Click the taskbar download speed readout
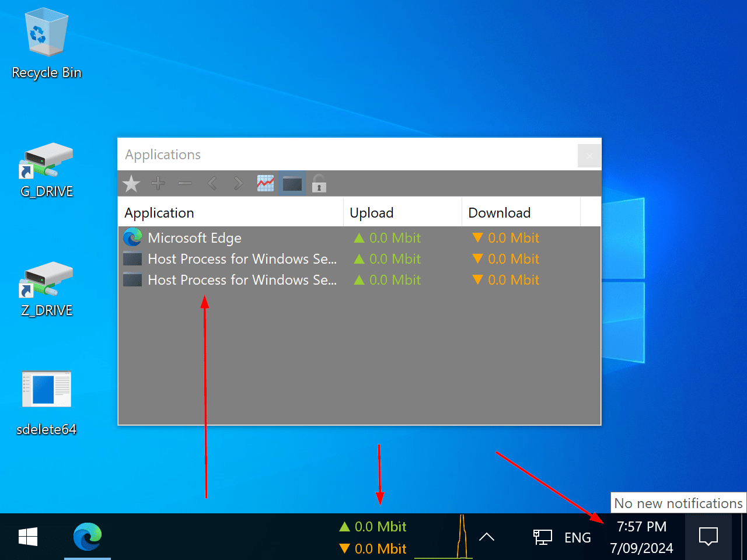 pyautogui.click(x=373, y=549)
